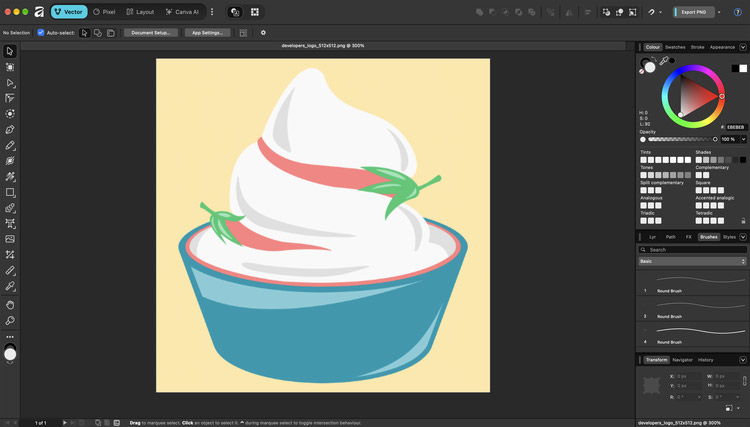Select the Zoom magnifier tool
This screenshot has width=750, height=427.
10,320
